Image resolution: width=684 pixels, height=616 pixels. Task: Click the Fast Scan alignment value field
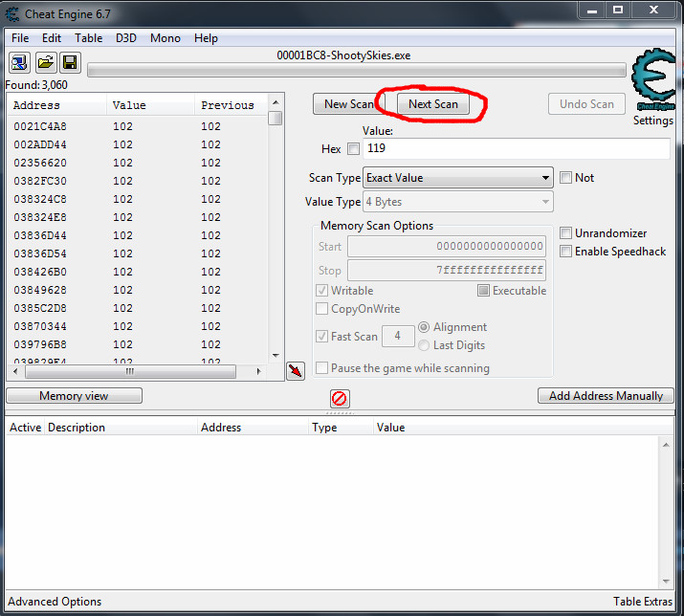click(x=398, y=336)
